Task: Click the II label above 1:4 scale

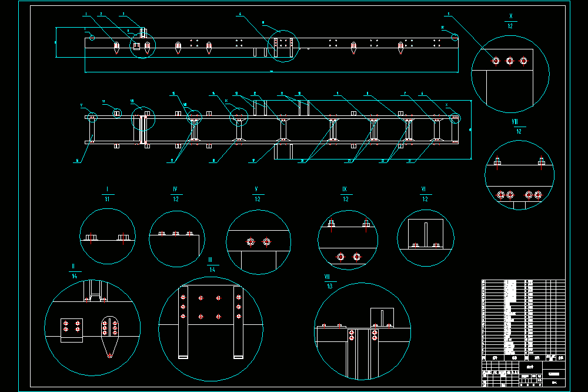Action: click(x=73, y=266)
